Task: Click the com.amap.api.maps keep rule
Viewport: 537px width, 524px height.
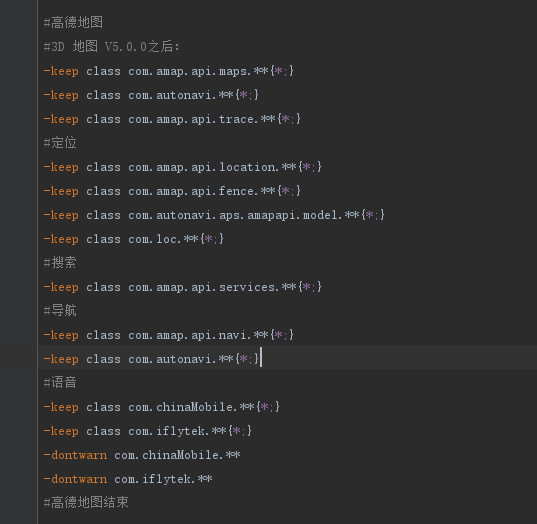Action: pos(168,71)
